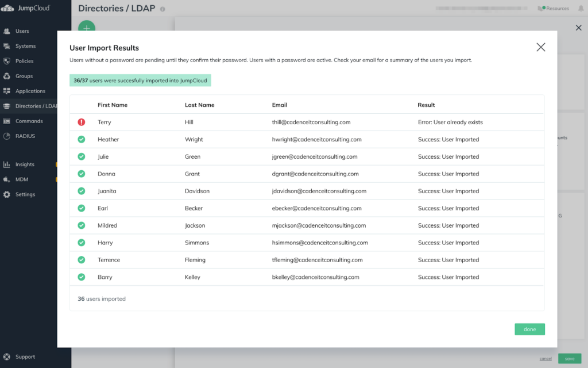Image resolution: width=588 pixels, height=368 pixels.
Task: Click the green done button
Action: pyautogui.click(x=529, y=329)
